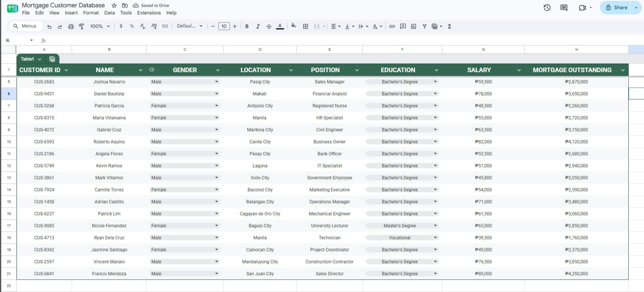Image resolution: width=644 pixels, height=292 pixels.
Task: Star the Mortgage Customer Database document
Action: (x=114, y=6)
